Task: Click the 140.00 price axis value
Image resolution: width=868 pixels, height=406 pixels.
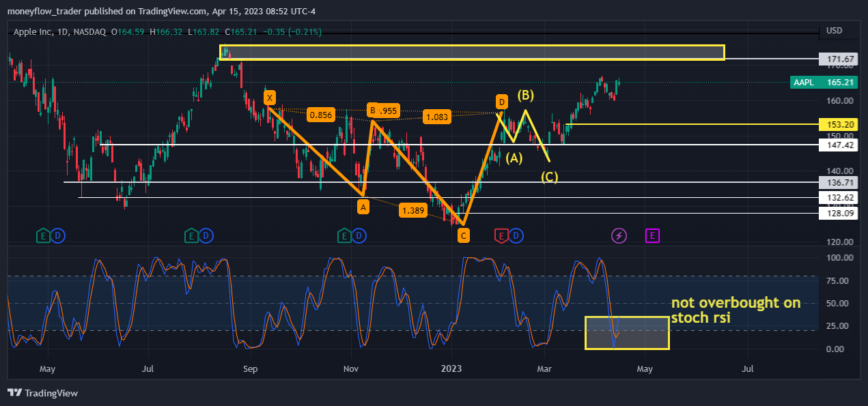Action: 839,171
